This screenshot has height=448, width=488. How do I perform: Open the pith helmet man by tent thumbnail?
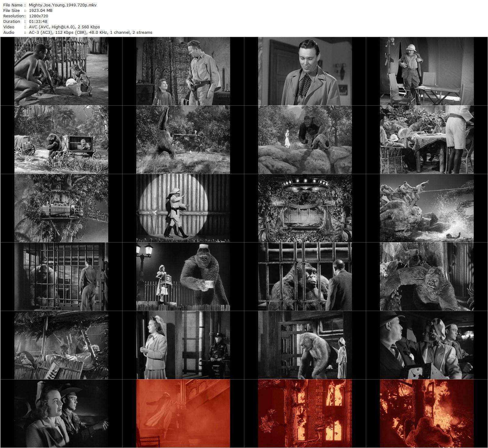tap(427, 71)
